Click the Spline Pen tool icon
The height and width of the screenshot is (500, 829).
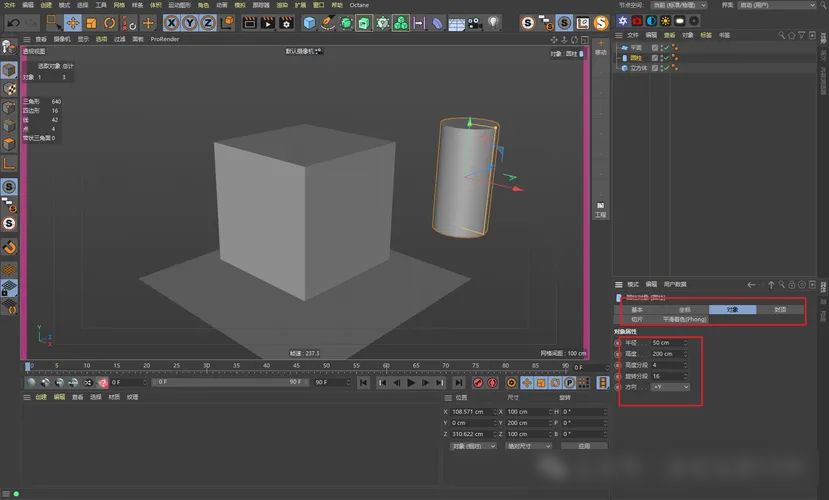click(x=328, y=23)
